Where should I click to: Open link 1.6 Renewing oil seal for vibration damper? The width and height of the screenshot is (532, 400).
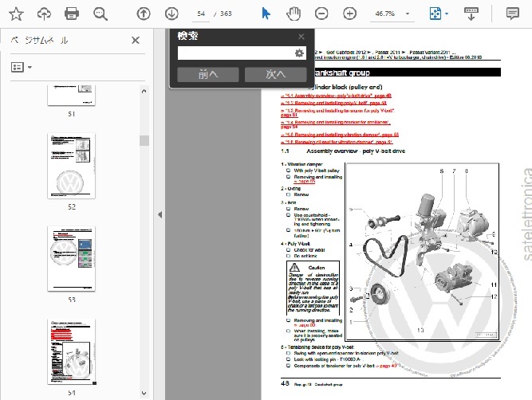tap(337, 142)
